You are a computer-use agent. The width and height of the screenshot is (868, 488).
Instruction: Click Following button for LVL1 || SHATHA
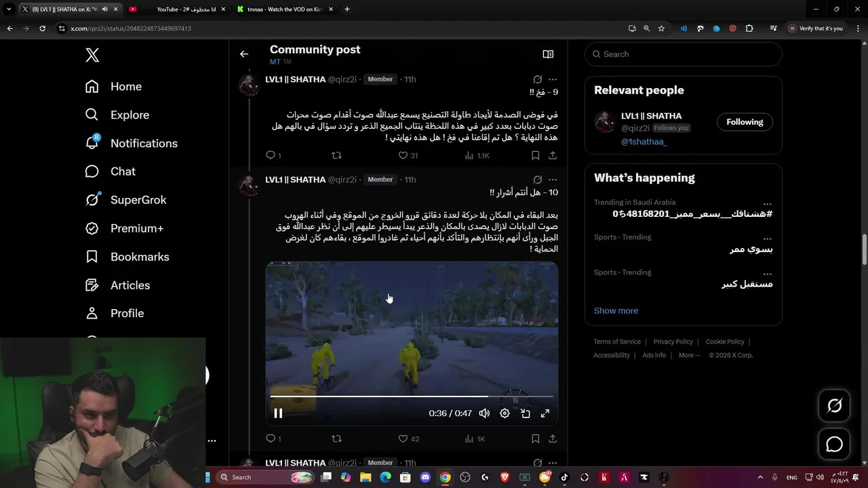click(745, 122)
